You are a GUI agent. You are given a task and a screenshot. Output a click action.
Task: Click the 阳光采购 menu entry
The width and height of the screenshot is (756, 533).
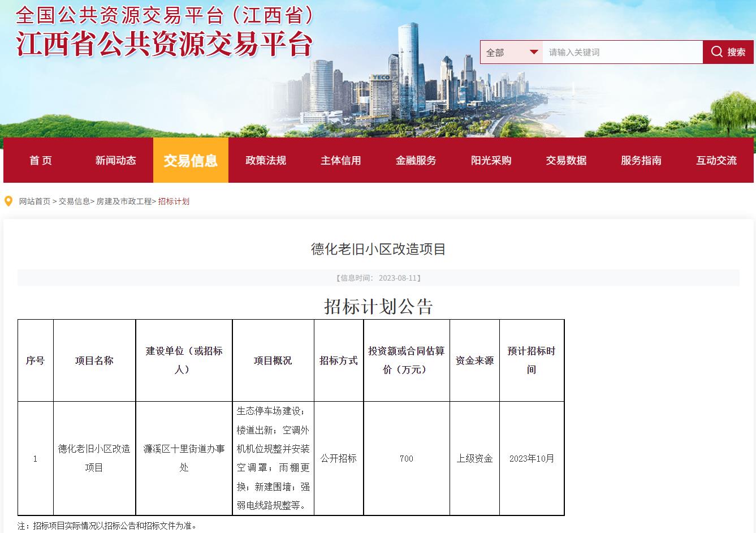pos(491,161)
